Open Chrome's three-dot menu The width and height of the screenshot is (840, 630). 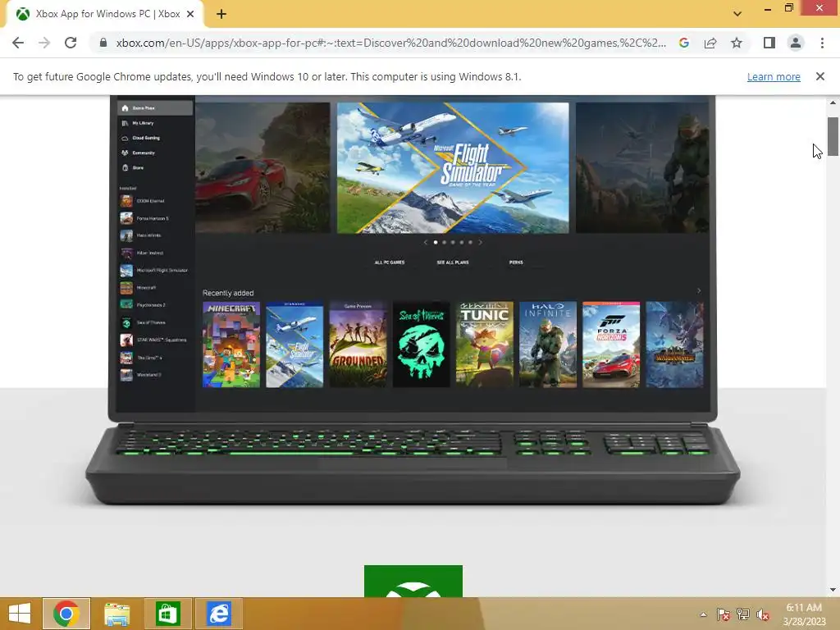pos(822,43)
